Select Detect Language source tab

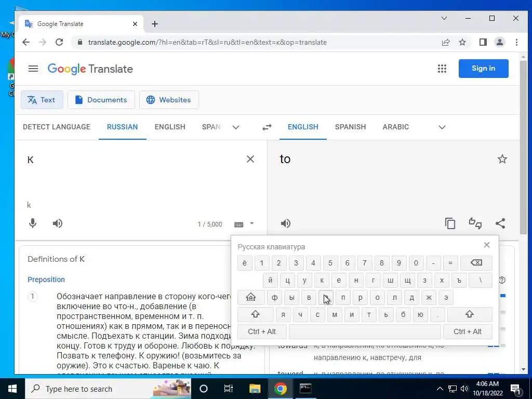coord(57,127)
